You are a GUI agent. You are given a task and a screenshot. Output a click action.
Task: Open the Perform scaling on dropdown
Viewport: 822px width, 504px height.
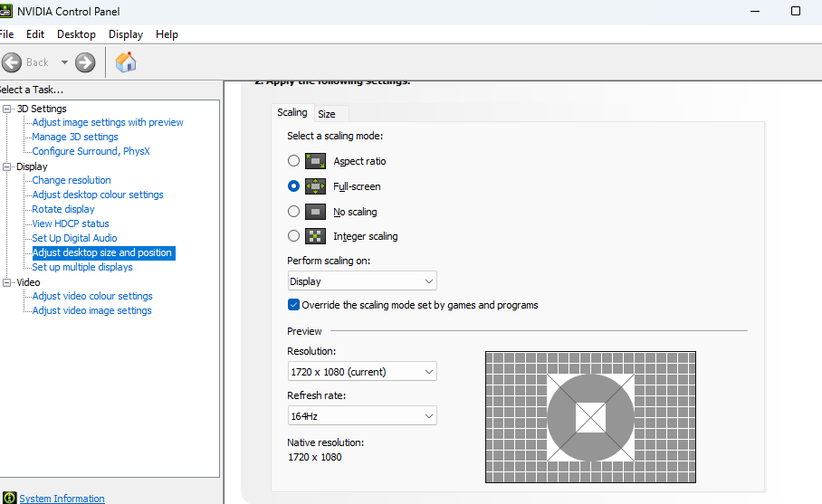click(362, 281)
